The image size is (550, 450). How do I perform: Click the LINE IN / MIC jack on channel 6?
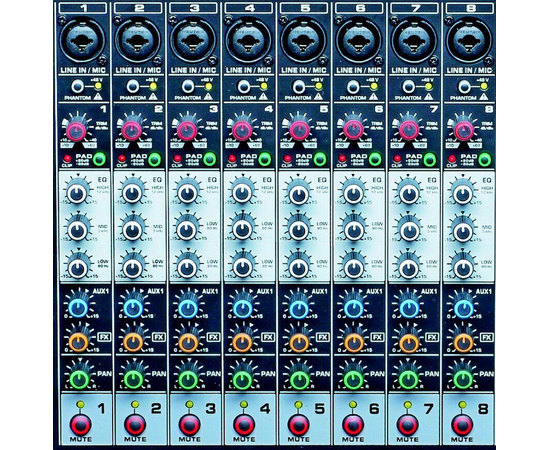point(359,41)
